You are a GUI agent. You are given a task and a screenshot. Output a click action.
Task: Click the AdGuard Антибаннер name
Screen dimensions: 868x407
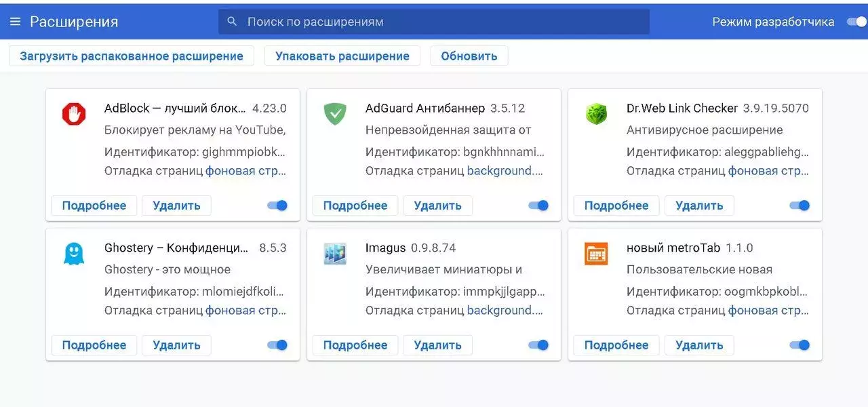(425, 109)
